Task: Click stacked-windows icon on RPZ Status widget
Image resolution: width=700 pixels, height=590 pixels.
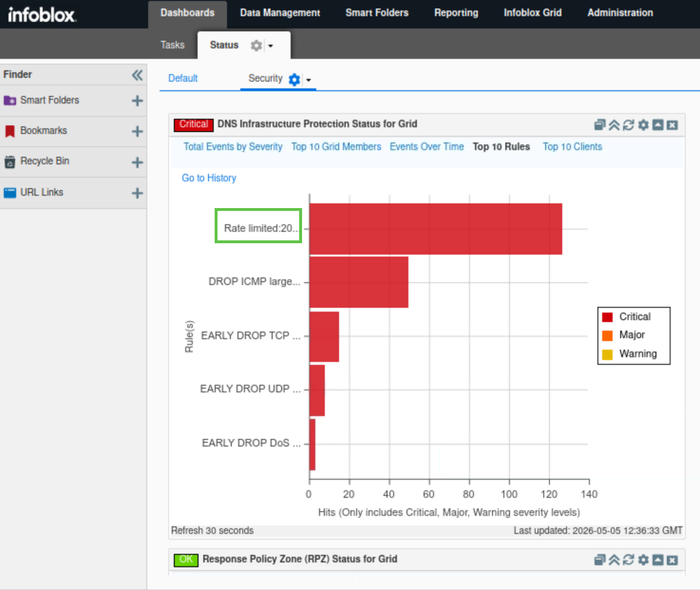Action: (x=600, y=560)
